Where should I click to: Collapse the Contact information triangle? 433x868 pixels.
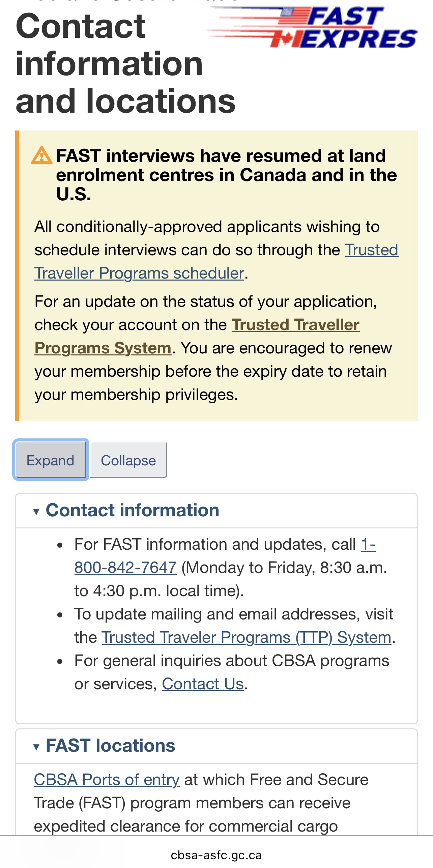(36, 511)
